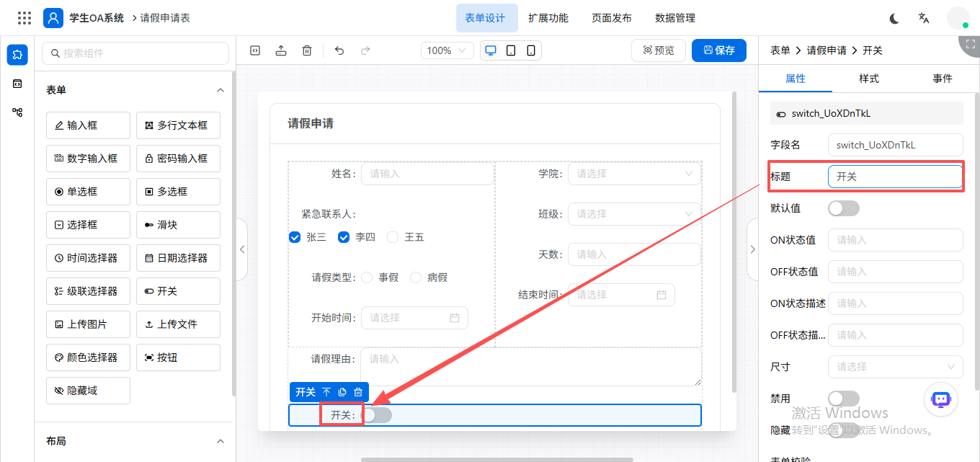
Task: Open the 样式 properties tab
Action: pyautogui.click(x=869, y=79)
